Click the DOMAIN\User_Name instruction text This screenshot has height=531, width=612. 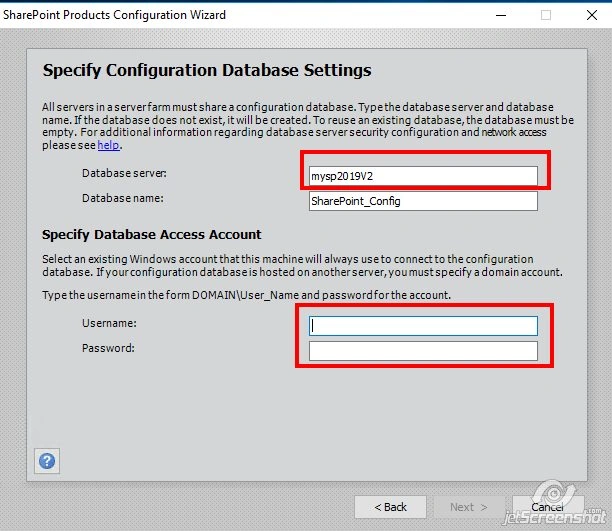[246, 295]
